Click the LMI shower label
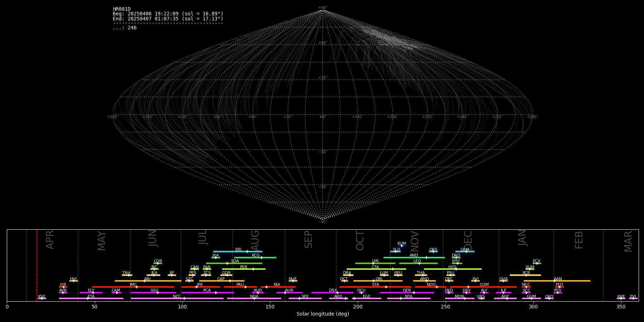The width and height of the screenshot is (644, 322). (375, 261)
